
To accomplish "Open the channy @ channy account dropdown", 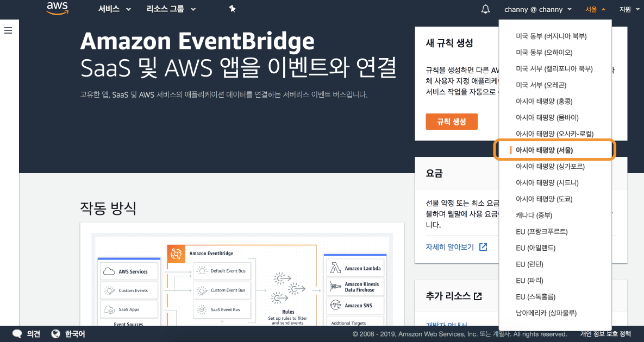I will click(537, 9).
